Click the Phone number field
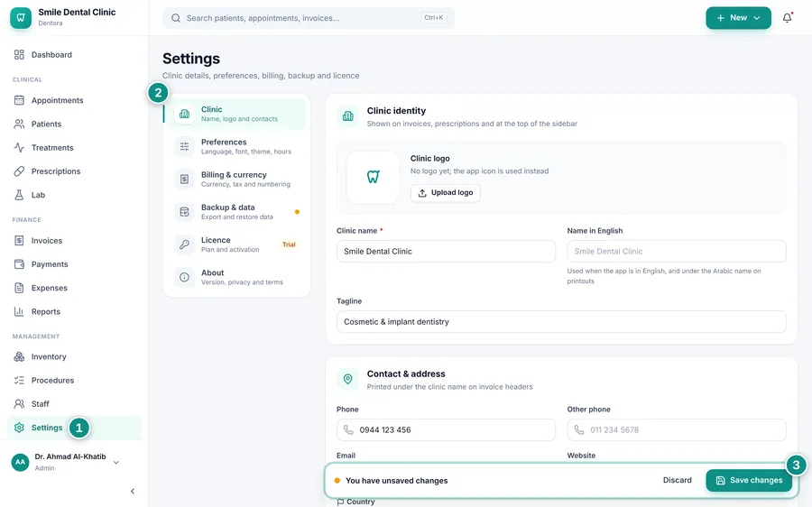The image size is (812, 507). point(446,429)
